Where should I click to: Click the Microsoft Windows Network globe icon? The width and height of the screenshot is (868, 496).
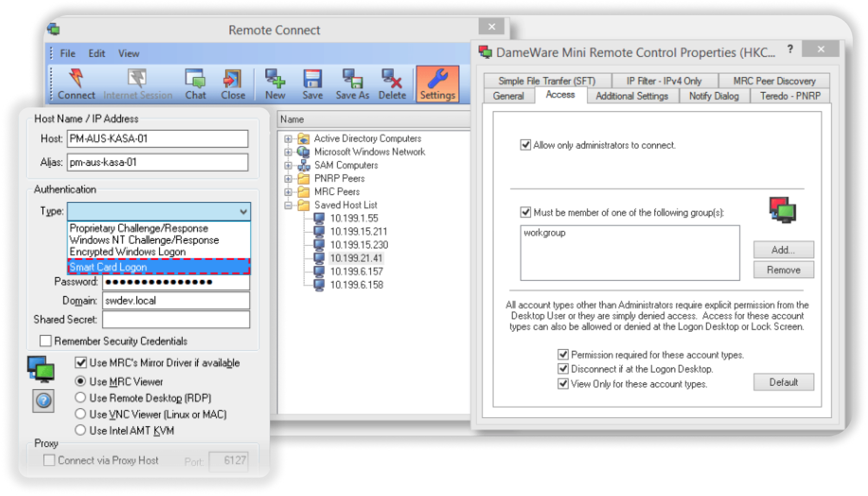pos(304,152)
